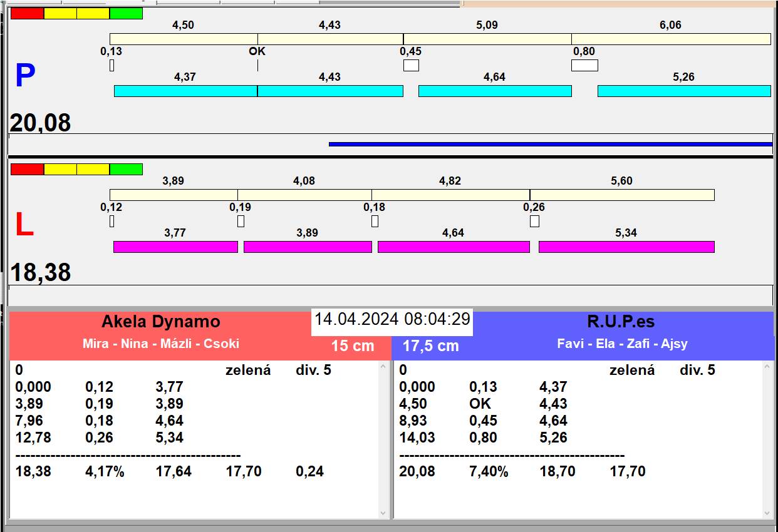Select the cyan 5,26 run segment

[x=684, y=91]
